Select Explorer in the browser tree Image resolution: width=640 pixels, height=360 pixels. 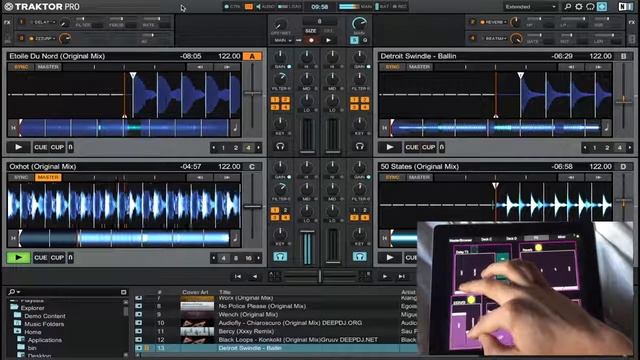click(x=33, y=308)
